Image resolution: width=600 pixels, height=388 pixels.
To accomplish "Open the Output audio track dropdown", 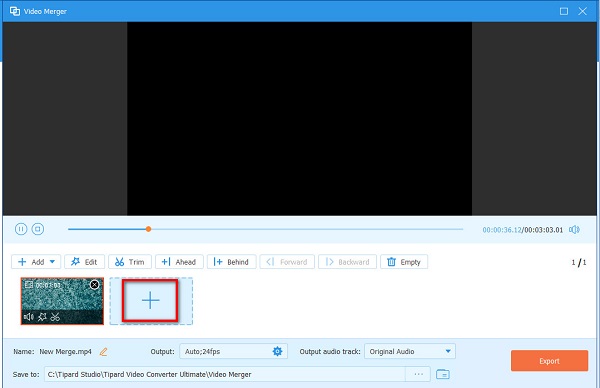I will (410, 351).
